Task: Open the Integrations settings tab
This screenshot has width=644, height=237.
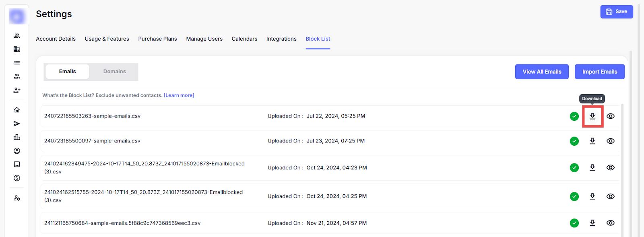Action: pos(281,39)
